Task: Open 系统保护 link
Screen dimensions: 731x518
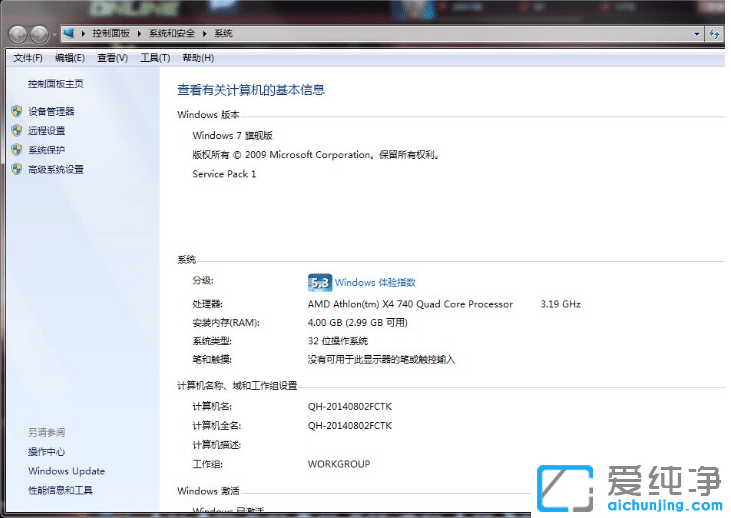Action: 47,150
